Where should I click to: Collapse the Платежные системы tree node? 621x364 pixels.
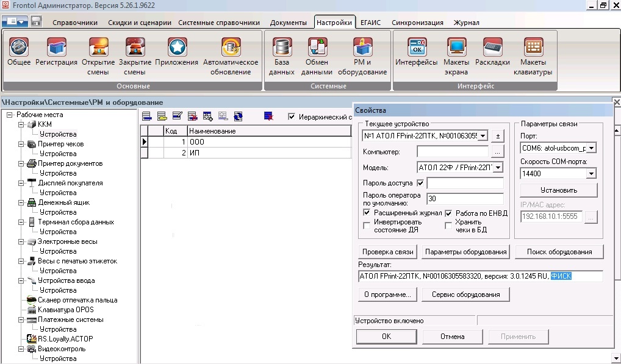(21, 319)
